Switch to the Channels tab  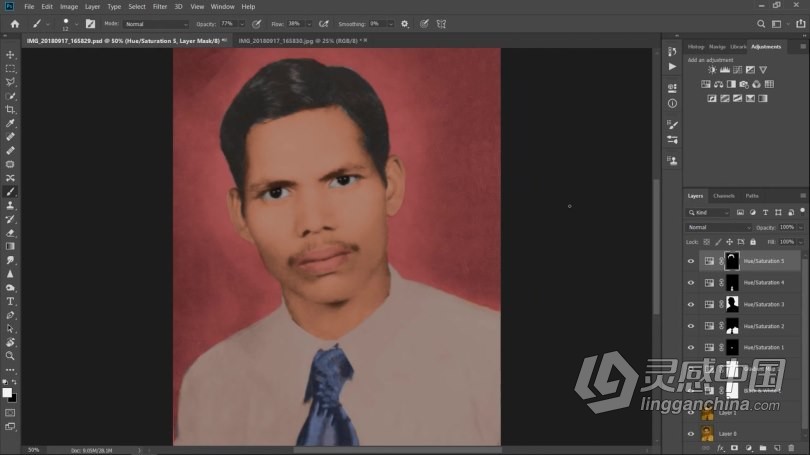(723, 196)
